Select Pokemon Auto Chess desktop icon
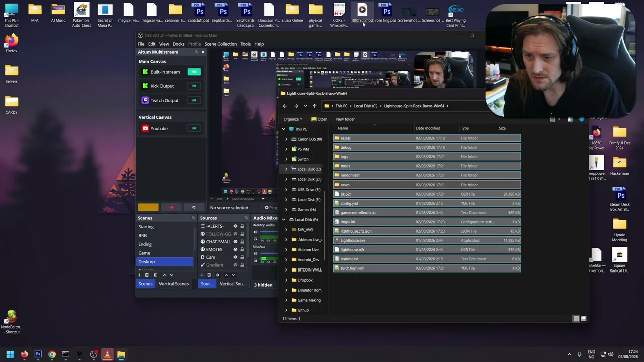The image size is (644, 362). pos(82,15)
